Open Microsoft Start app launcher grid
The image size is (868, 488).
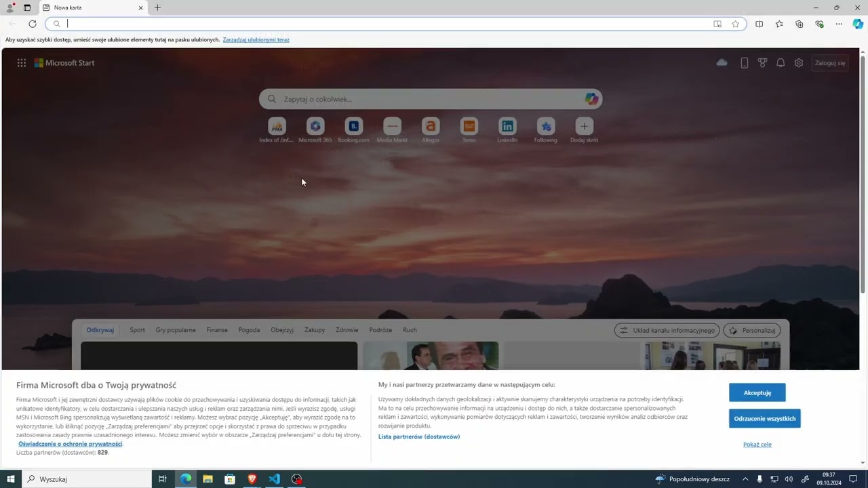pos(22,63)
